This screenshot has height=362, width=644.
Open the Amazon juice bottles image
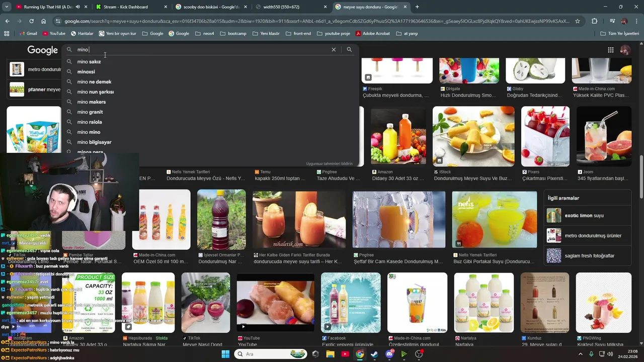click(398, 136)
